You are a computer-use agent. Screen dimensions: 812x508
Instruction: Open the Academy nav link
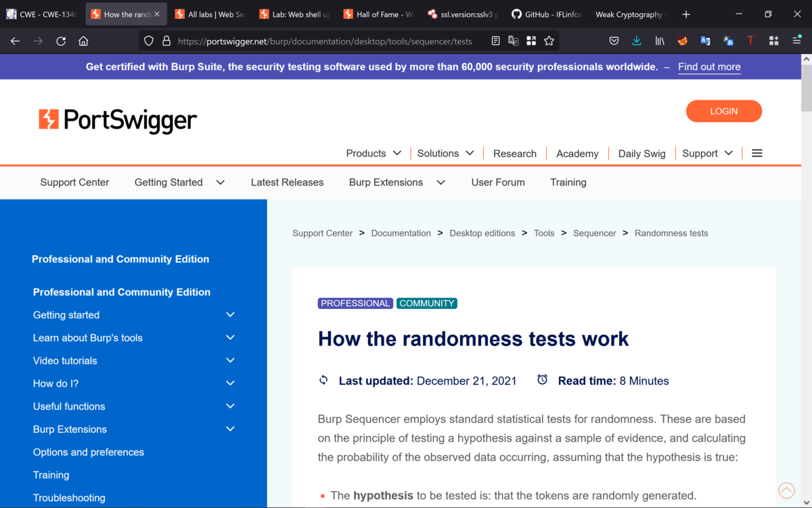pyautogui.click(x=577, y=153)
